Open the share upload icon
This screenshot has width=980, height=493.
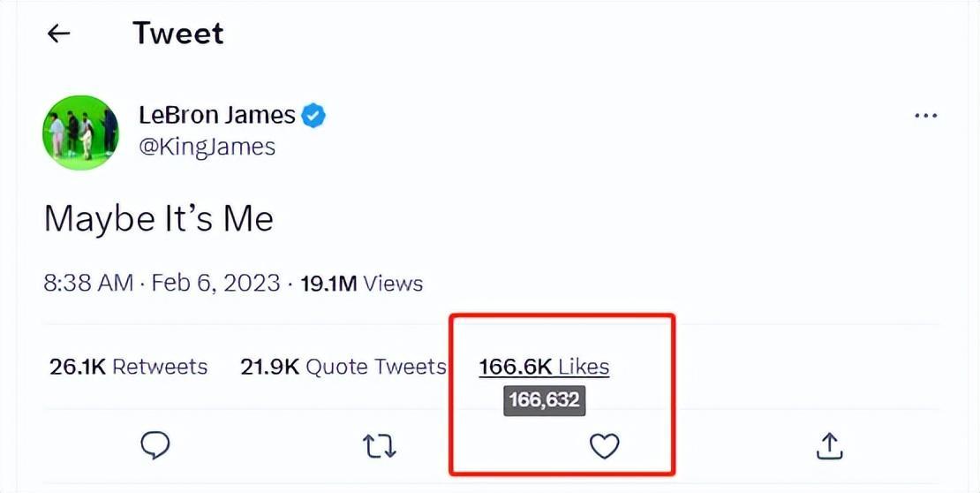pos(828,446)
